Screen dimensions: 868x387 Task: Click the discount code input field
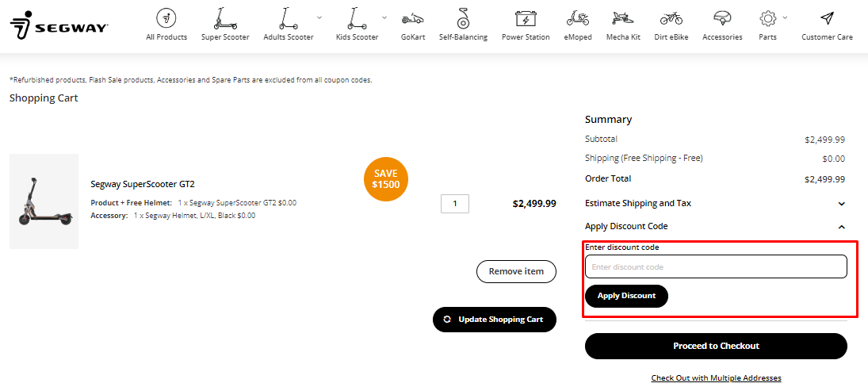[716, 266]
